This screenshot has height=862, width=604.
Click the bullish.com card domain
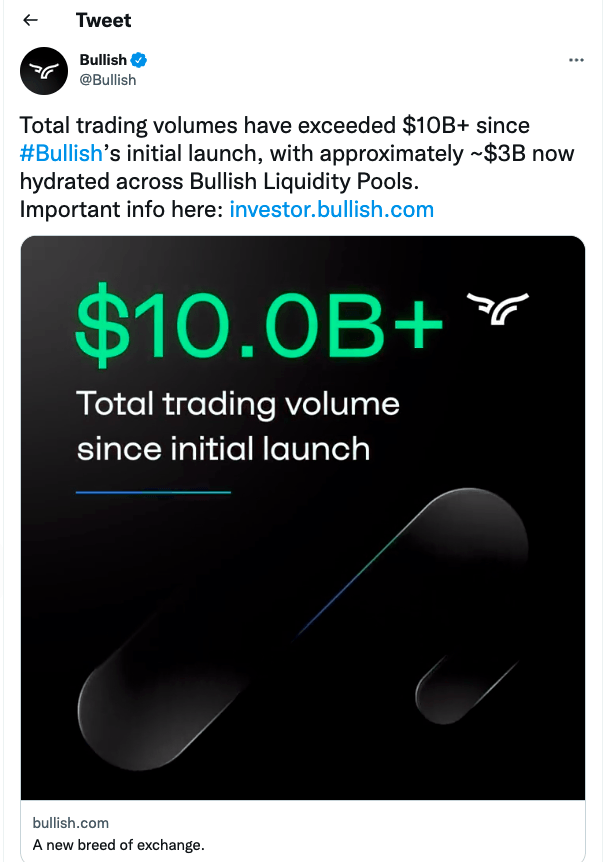coord(70,823)
